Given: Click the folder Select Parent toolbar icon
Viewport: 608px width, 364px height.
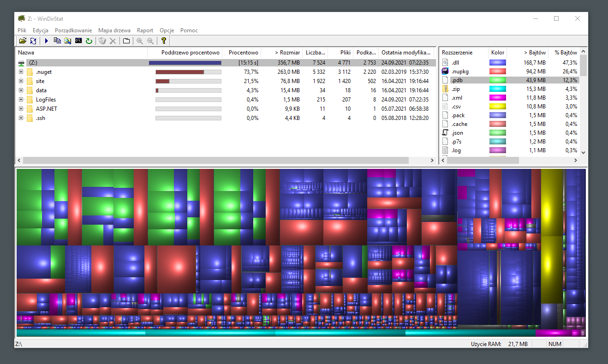Looking at the screenshot, I should 126,41.
